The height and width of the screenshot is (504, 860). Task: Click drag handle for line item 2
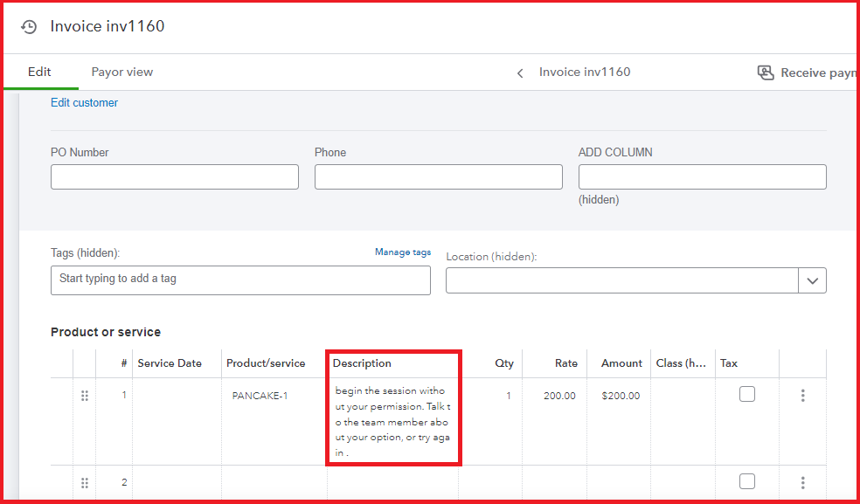[85, 483]
